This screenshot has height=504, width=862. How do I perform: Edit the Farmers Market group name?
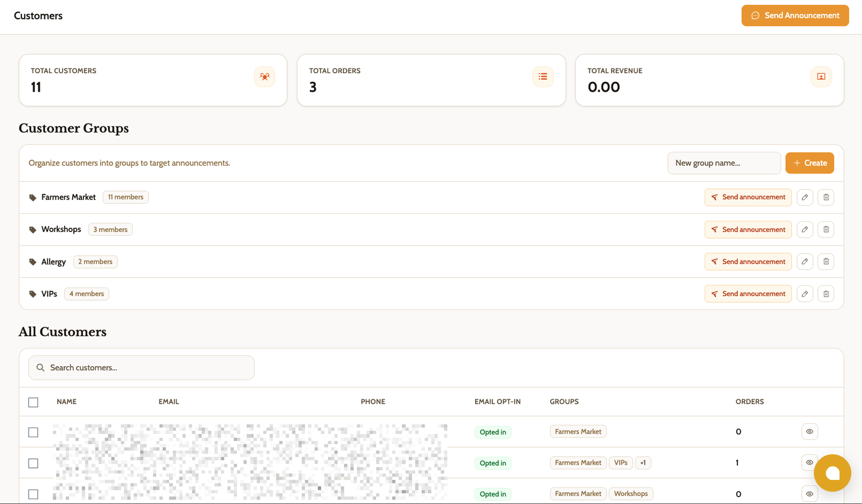point(805,197)
